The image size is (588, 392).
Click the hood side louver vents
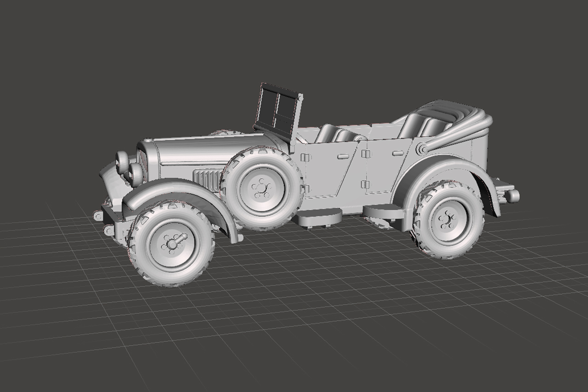[x=208, y=179]
